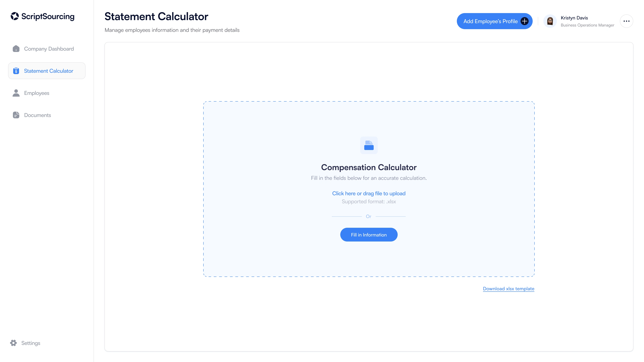Click the Documents file icon

[16, 115]
